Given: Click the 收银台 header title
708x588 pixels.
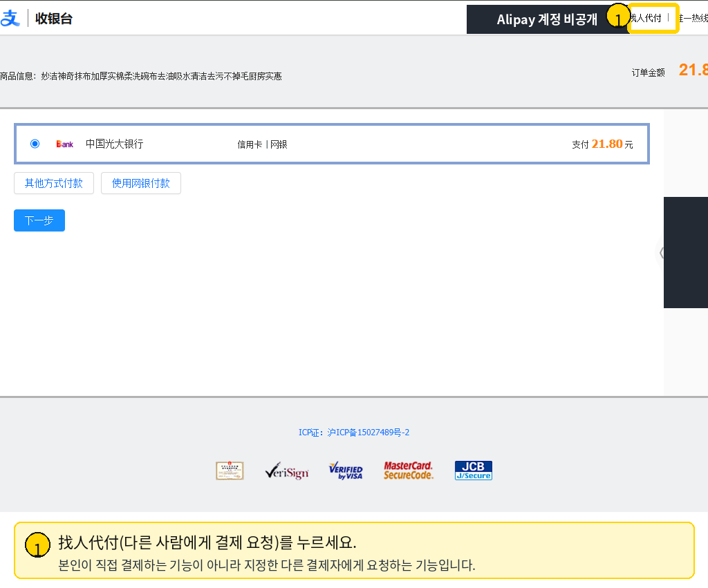Looking at the screenshot, I should (54, 19).
